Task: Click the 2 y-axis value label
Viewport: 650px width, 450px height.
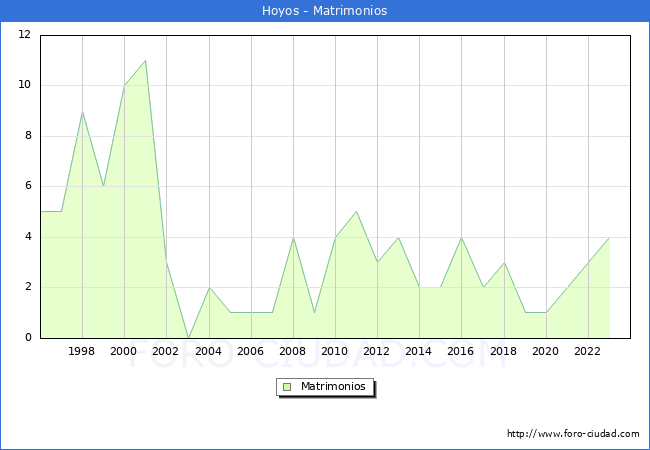Action: pos(28,287)
